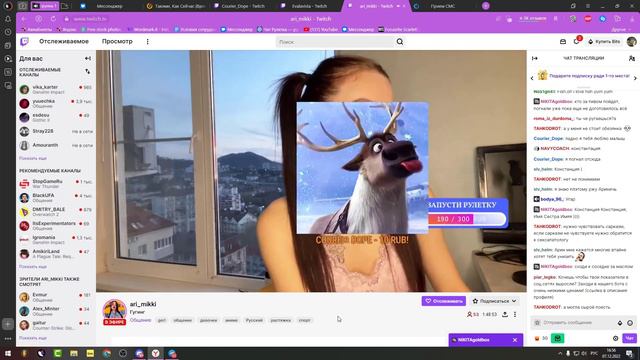The height and width of the screenshot is (360, 640).
Task: Click the sort followed channels icon
Action: coord(87,71)
